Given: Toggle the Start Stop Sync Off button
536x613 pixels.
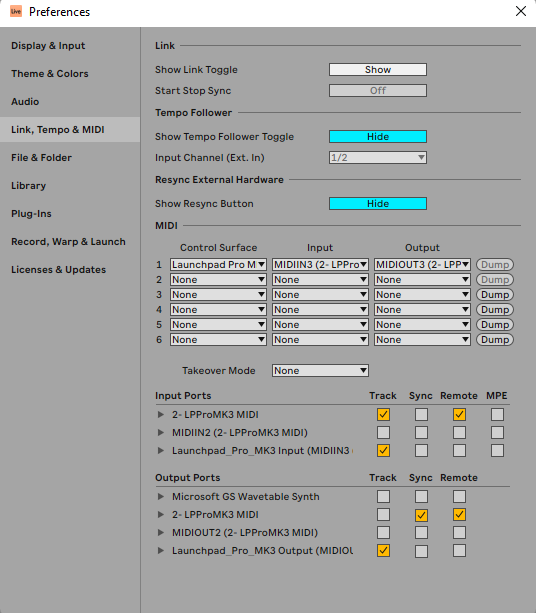Looking at the screenshot, I should coord(378,91).
